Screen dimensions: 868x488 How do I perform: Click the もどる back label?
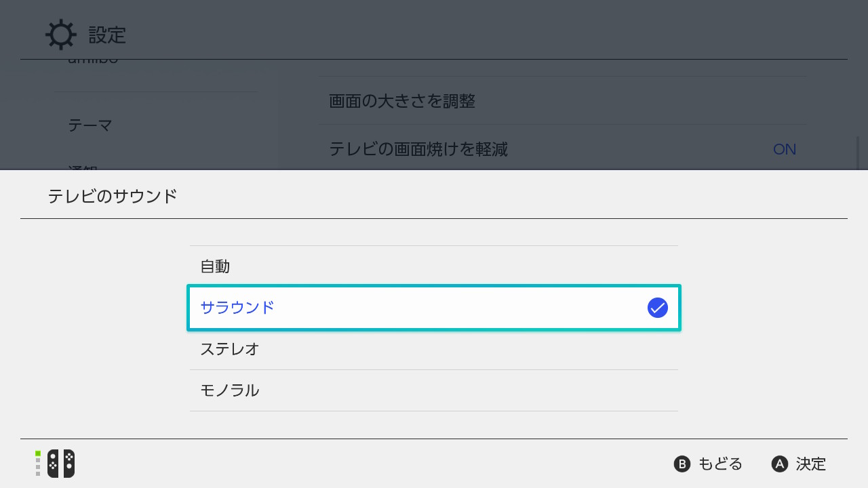coord(709,464)
